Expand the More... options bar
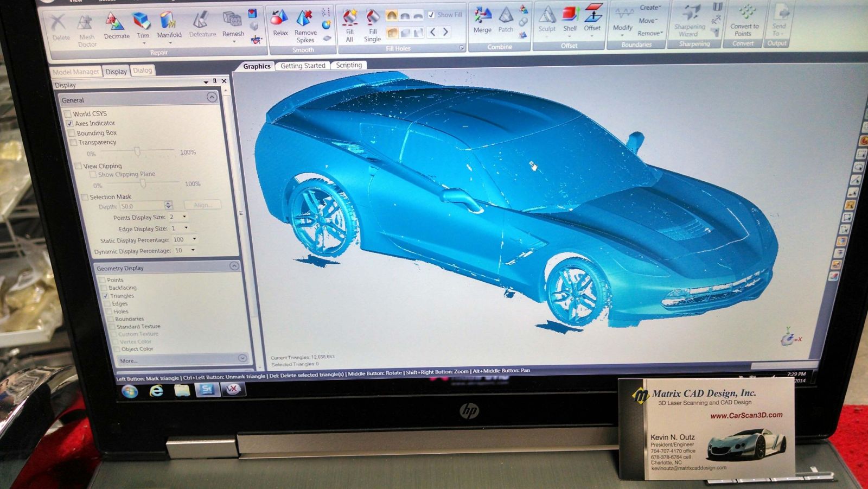The image size is (868, 489). (242, 358)
